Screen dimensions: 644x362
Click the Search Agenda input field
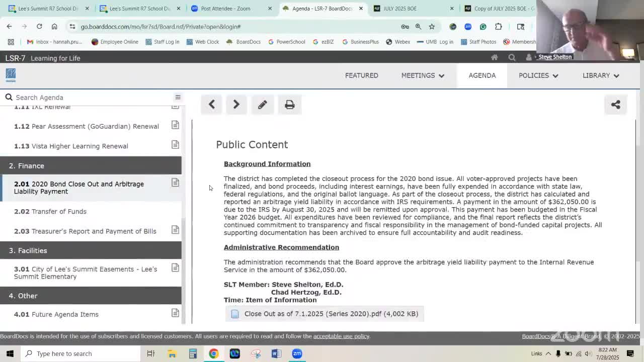(x=91, y=98)
